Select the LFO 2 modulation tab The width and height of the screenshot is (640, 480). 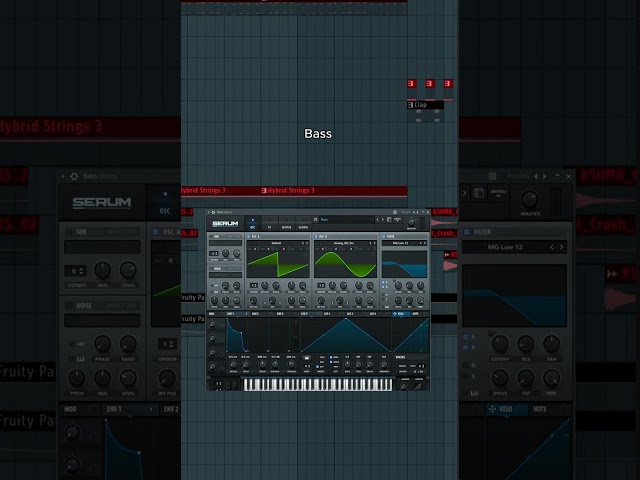click(333, 314)
